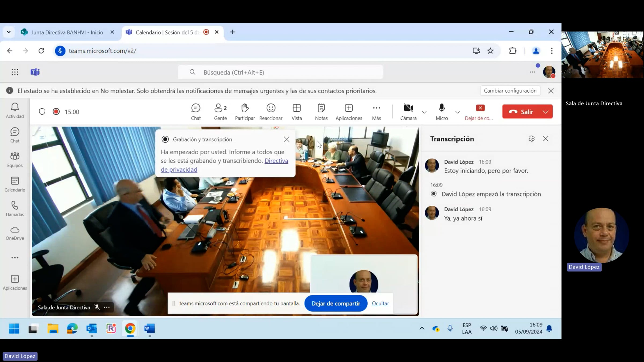Open meeting Chat from the toolbar
This screenshot has width=644, height=362.
tap(196, 112)
